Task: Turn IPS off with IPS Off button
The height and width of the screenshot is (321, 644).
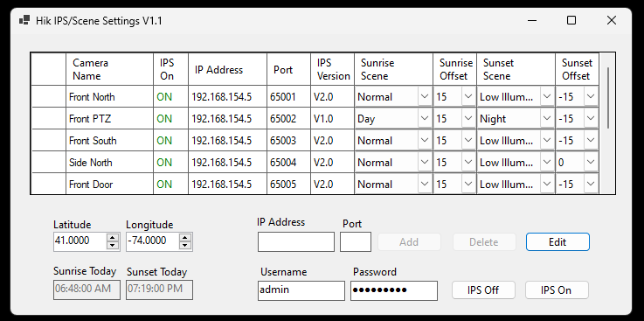Action: coord(483,290)
